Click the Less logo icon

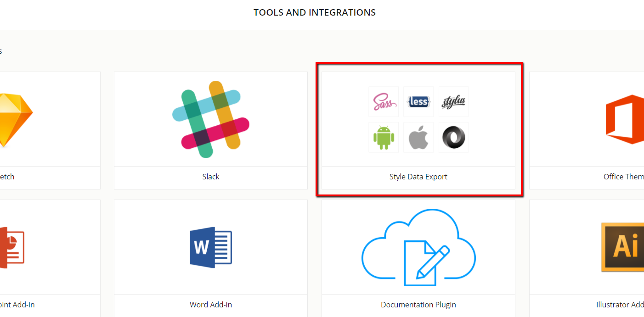point(418,102)
